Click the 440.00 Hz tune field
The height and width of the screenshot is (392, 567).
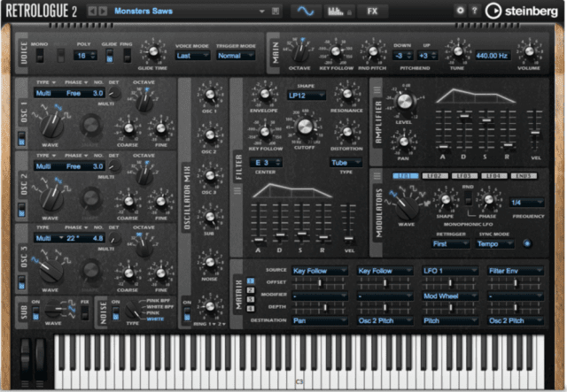[x=493, y=56]
